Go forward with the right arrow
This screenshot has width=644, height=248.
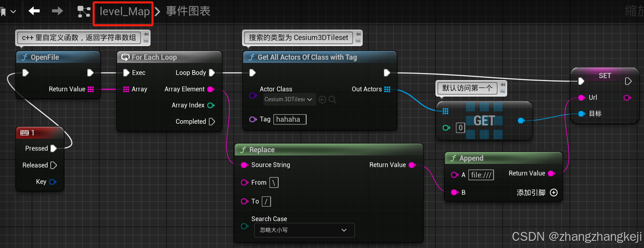[x=57, y=11]
